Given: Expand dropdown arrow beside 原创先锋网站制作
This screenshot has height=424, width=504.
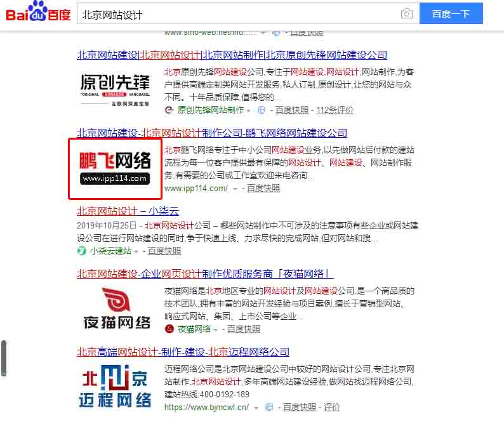Looking at the screenshot, I should (248, 110).
